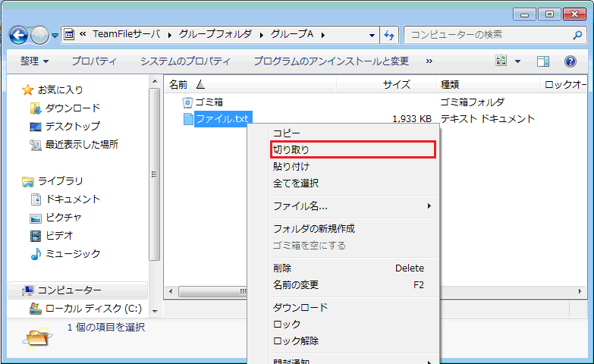The height and width of the screenshot is (364, 594).
Task: Select 名前の変更 in context menu
Action: (296, 285)
